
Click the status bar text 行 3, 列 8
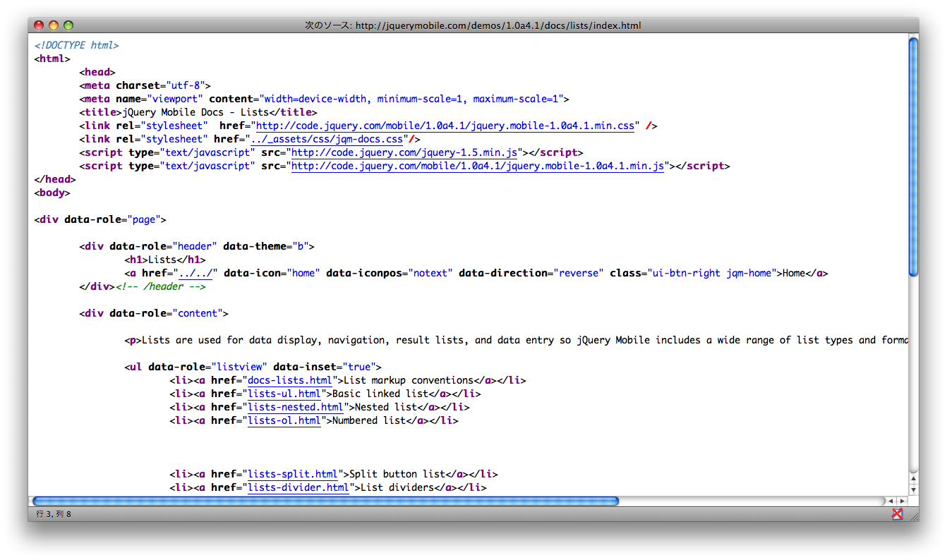(54, 514)
